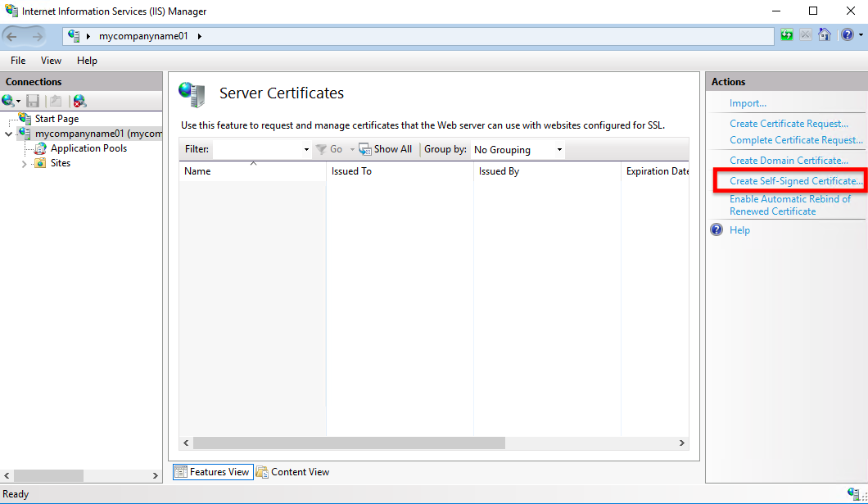Select Start Page in Connections tree

point(57,119)
